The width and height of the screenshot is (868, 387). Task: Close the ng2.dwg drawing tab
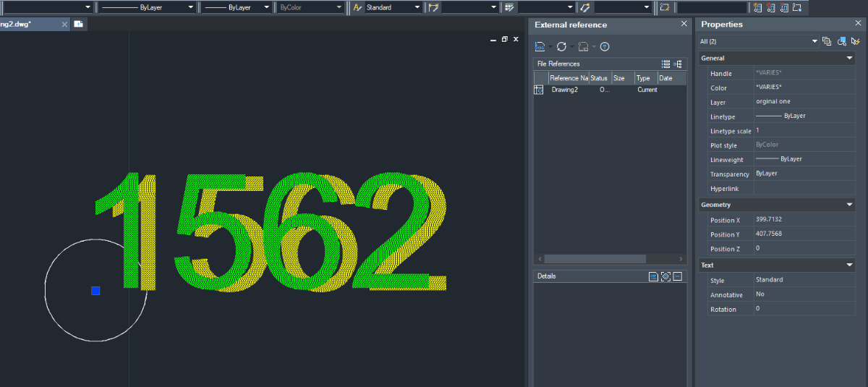point(64,24)
